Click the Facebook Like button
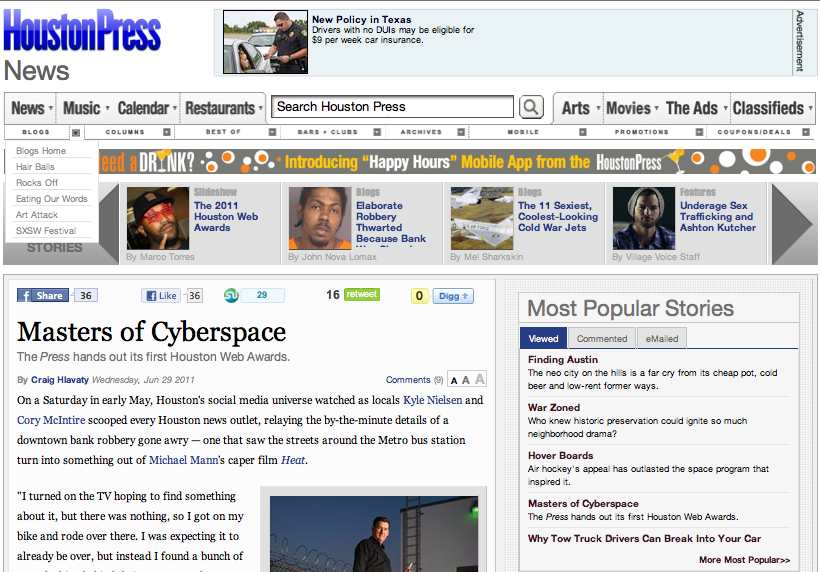The image size is (820, 572). pyautogui.click(x=161, y=295)
